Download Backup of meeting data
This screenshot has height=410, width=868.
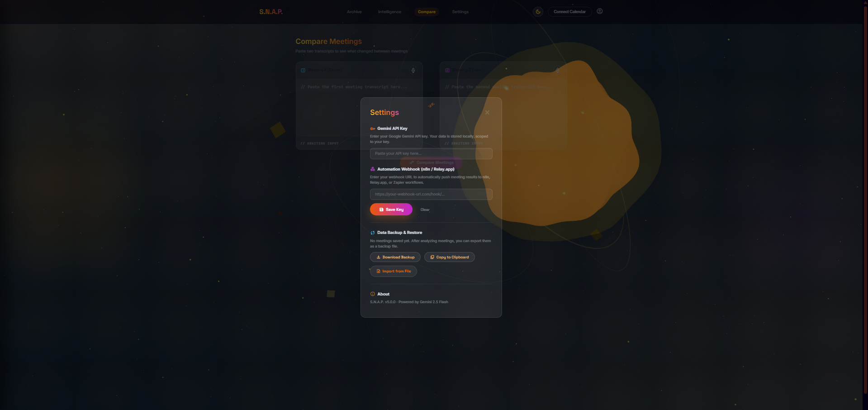click(395, 257)
